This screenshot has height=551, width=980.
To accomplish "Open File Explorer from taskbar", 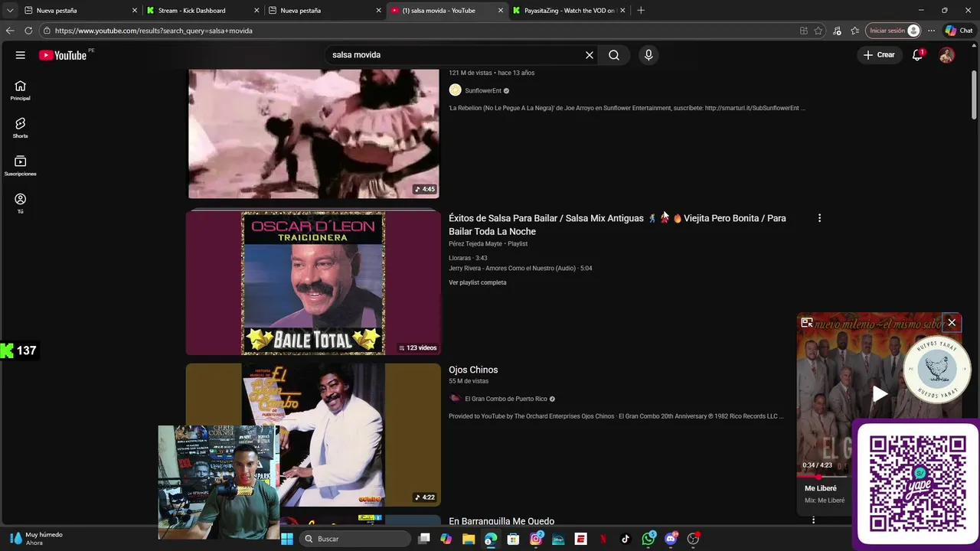I will (469, 539).
